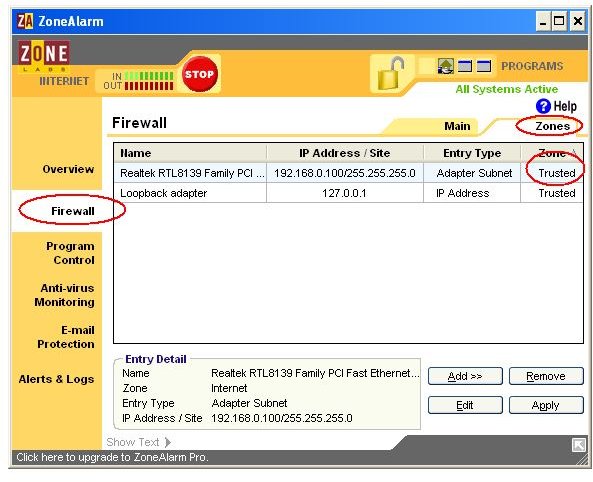Select Firewall in the sidebar

click(73, 211)
